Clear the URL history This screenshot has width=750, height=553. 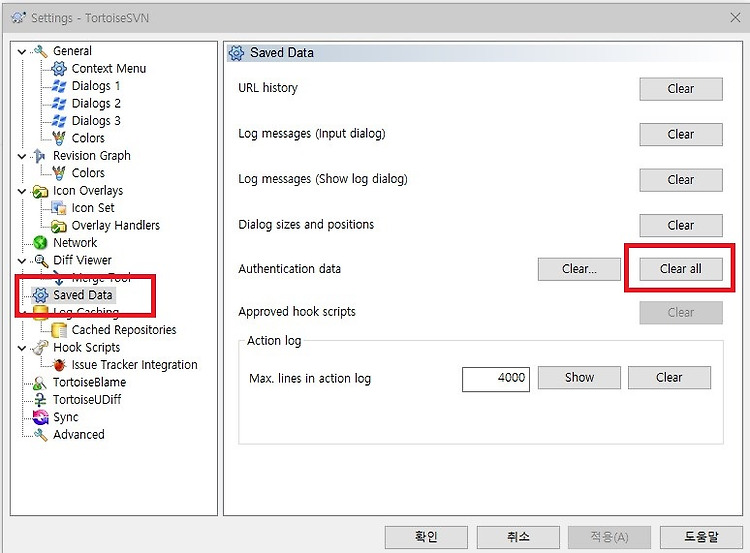681,89
